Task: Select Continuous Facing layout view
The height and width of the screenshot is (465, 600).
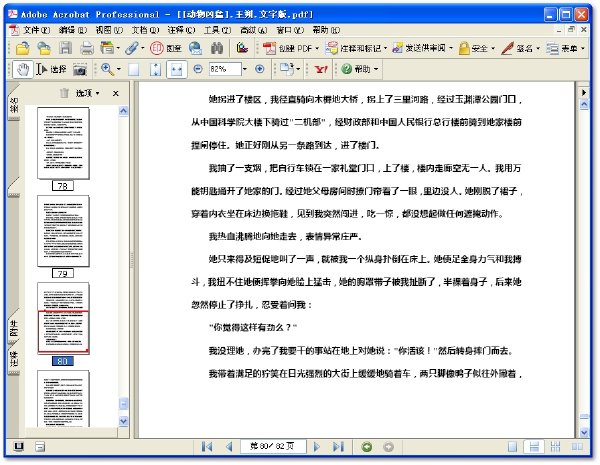Action: point(555,447)
